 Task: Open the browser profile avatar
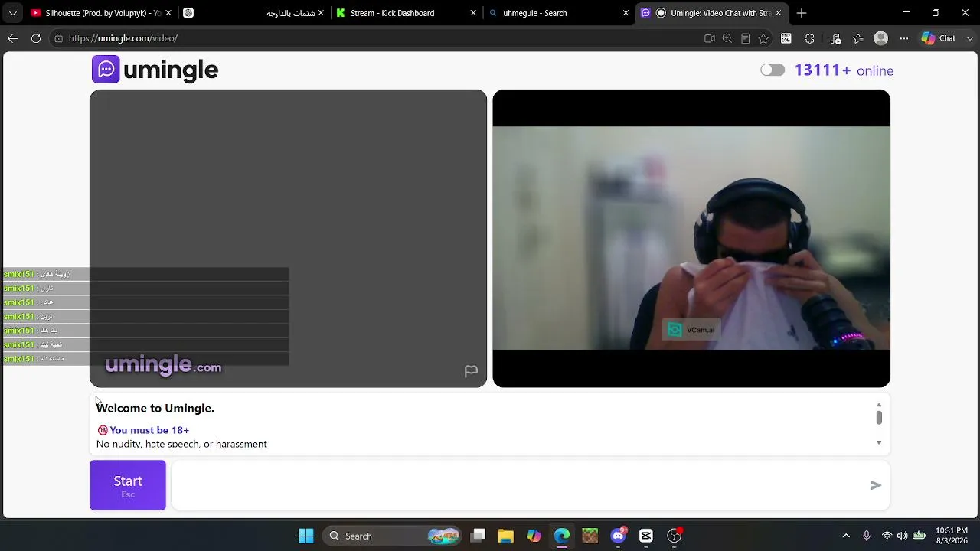coord(881,38)
